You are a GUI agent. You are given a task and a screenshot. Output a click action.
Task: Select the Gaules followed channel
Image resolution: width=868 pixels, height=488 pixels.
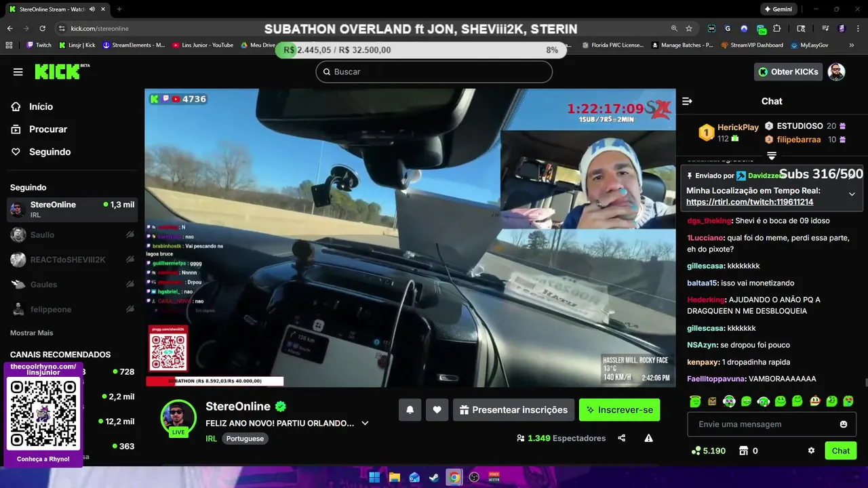point(72,284)
